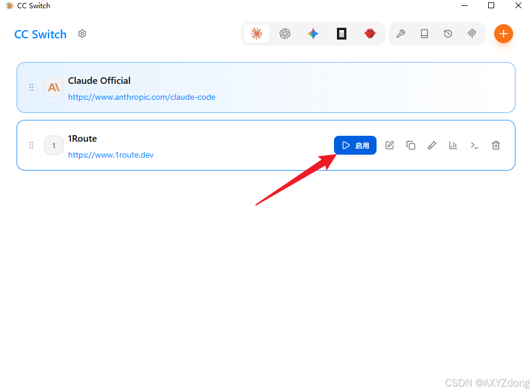532x392 pixels.
Task: Edit the 1Route provider
Action: coord(390,145)
